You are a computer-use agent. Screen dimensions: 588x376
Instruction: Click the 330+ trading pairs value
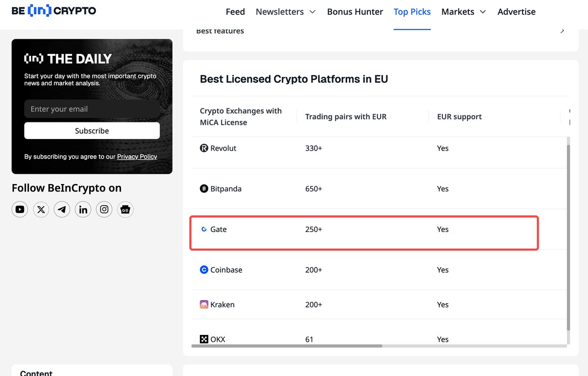pos(314,148)
